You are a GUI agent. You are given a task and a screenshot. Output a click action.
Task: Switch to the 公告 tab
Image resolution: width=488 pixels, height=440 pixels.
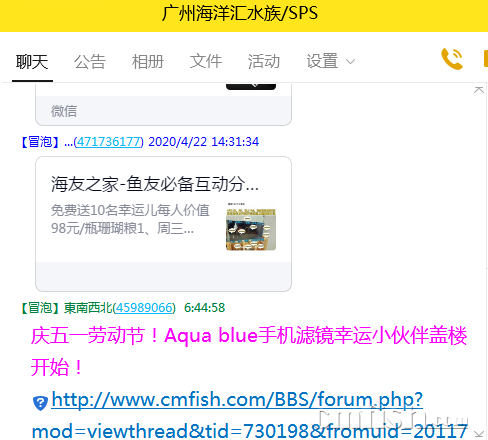(90, 62)
